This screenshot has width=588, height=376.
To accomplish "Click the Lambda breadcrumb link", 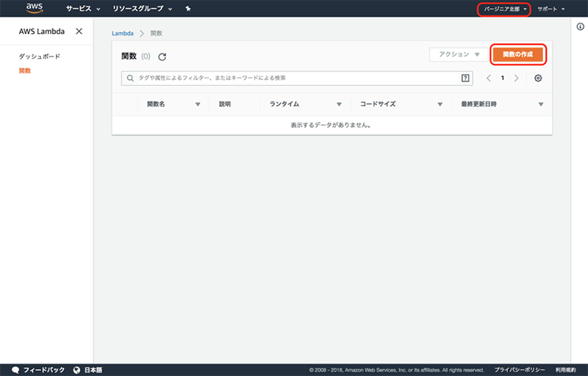I will pos(122,33).
